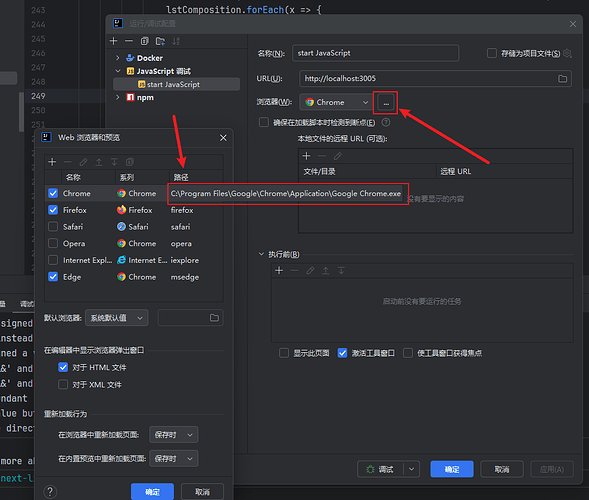Add a new browser with plus icon

(52, 162)
